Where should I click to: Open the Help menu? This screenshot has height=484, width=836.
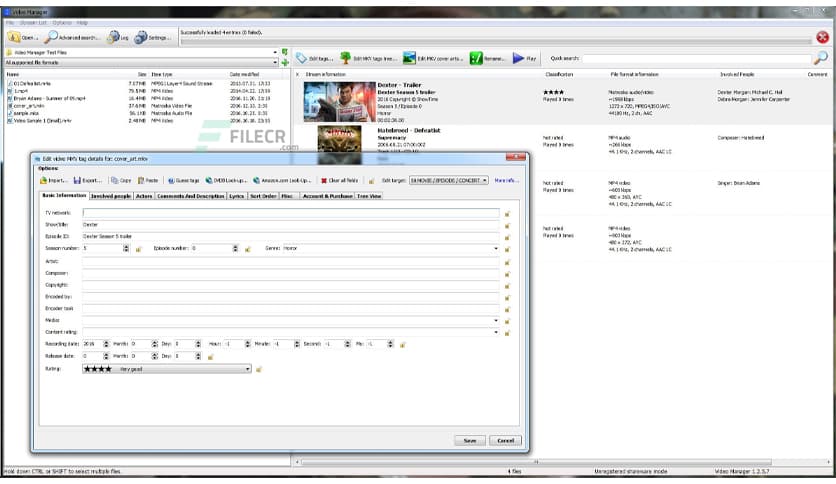[x=82, y=23]
